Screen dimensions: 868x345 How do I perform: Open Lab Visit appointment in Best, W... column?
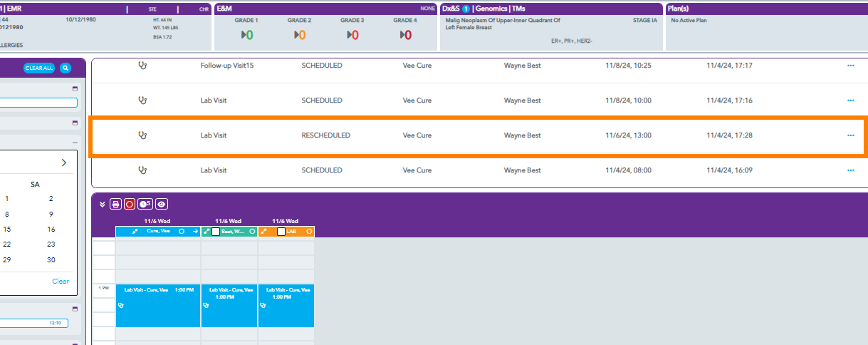[x=229, y=305]
